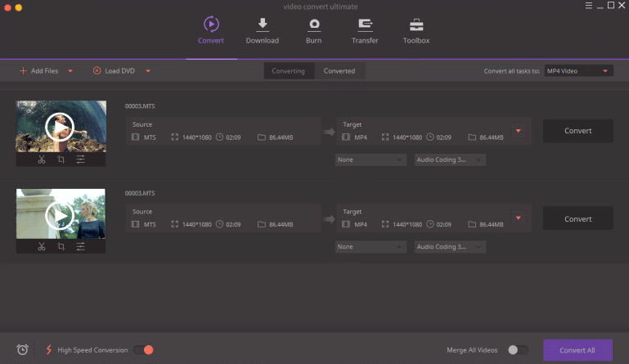The height and width of the screenshot is (364, 629).
Task: Click the Add Files button
Action: click(39, 70)
